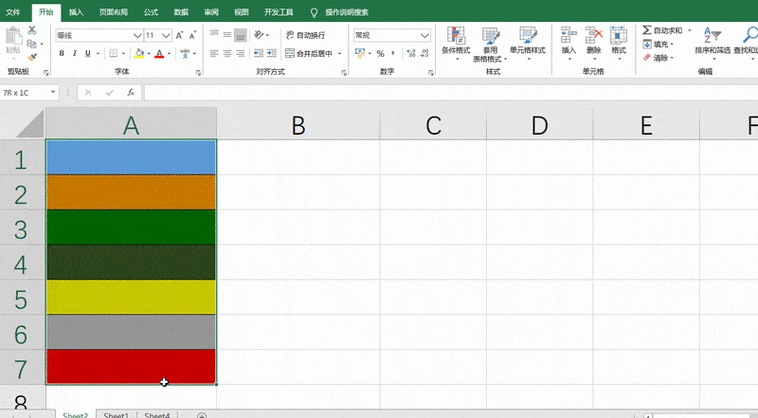
Task: Click AutoSum (自动求和)
Action: pos(662,30)
